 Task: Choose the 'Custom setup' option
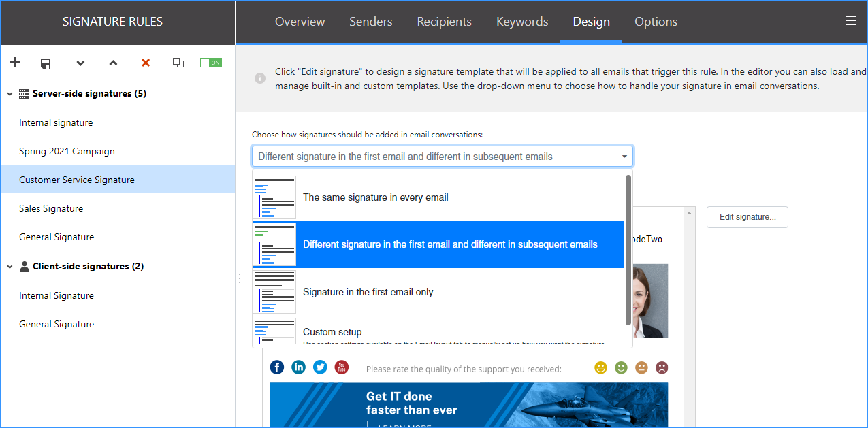(438, 332)
